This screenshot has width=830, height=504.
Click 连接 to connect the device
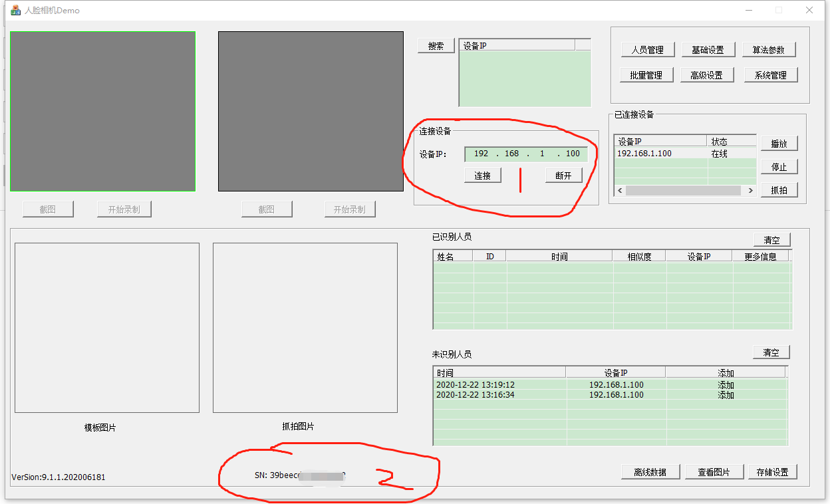click(483, 176)
